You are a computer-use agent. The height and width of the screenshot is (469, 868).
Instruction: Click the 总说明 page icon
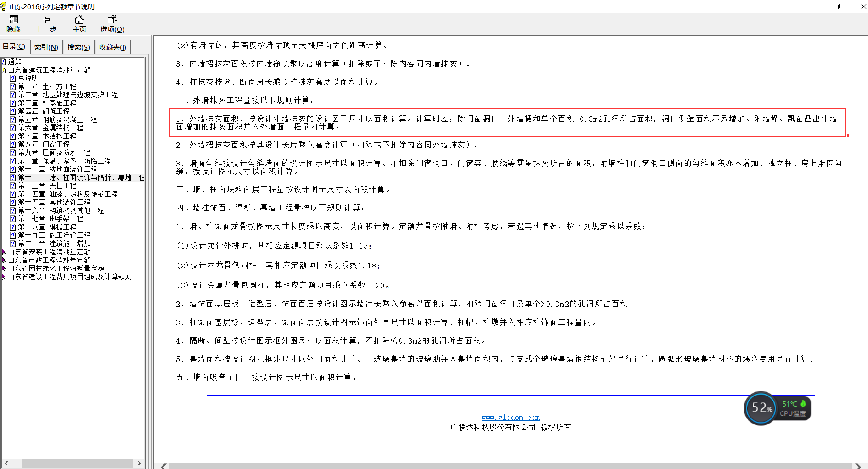[13, 78]
